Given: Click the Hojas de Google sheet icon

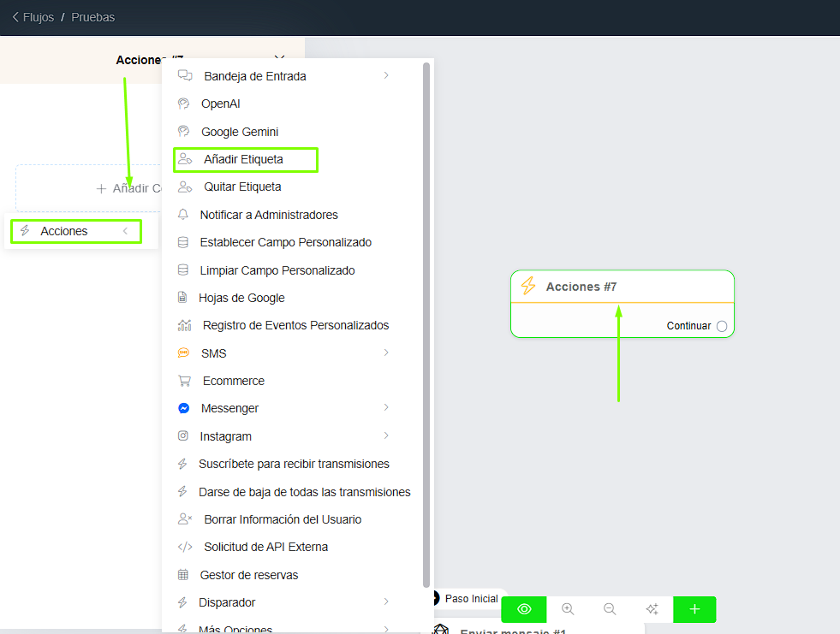Looking at the screenshot, I should 182,298.
